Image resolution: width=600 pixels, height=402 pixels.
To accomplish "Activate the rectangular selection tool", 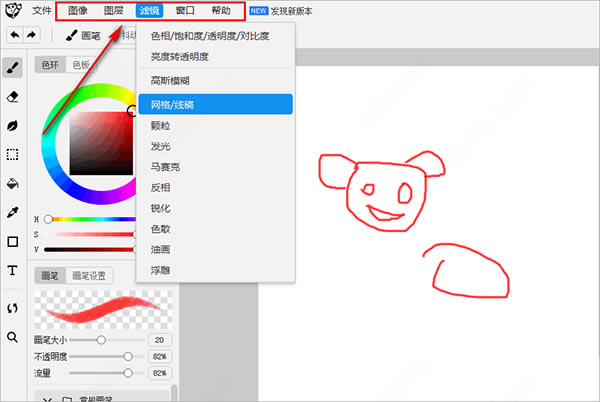I will [x=13, y=155].
